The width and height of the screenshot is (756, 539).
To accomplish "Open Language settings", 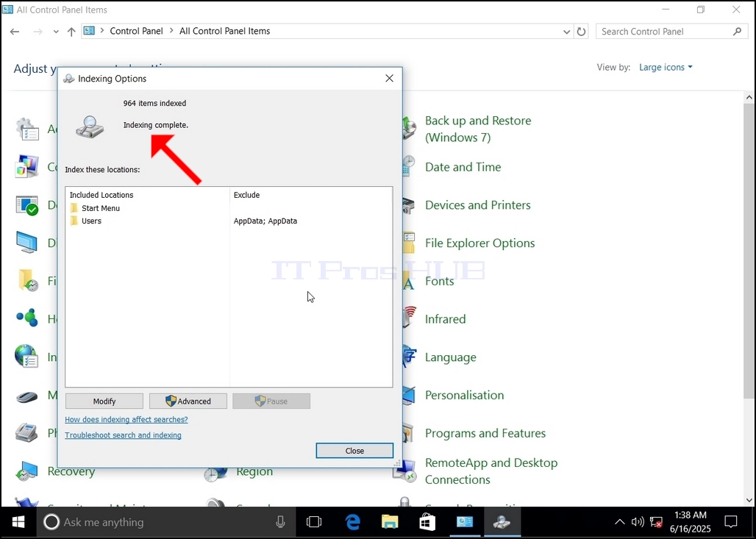I will (x=450, y=357).
